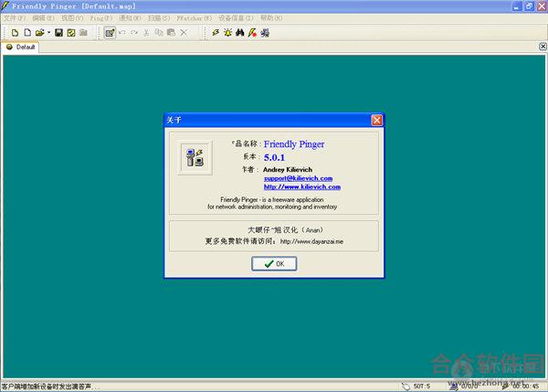Minimize the Friendly Pinger window
This screenshot has height=392, width=548.
517,6
